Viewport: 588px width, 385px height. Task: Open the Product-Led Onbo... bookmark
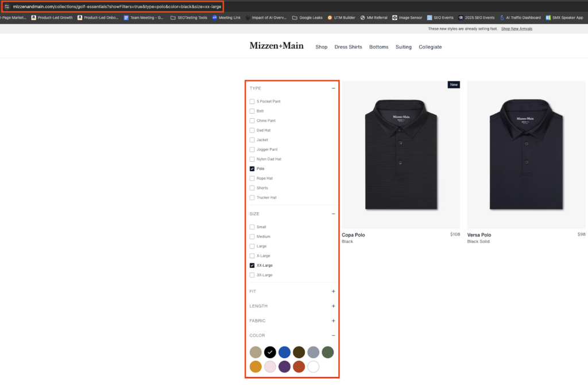point(98,18)
